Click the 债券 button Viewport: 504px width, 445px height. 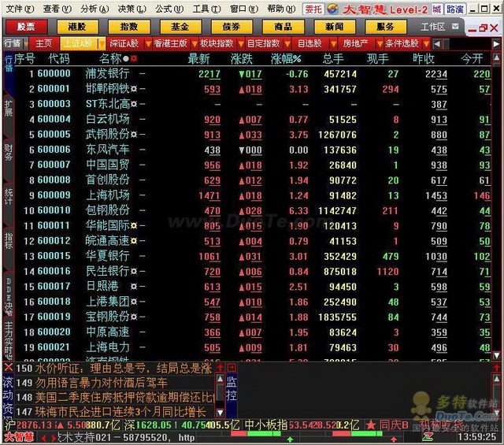(x=232, y=27)
